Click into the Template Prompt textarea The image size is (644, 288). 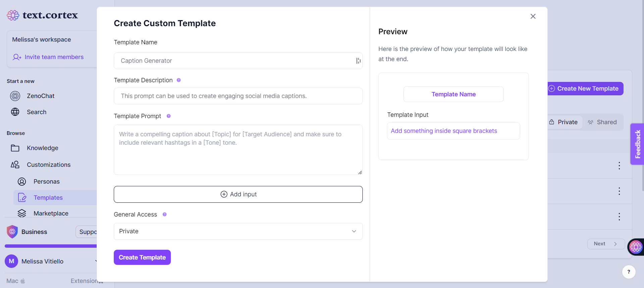pyautogui.click(x=238, y=150)
